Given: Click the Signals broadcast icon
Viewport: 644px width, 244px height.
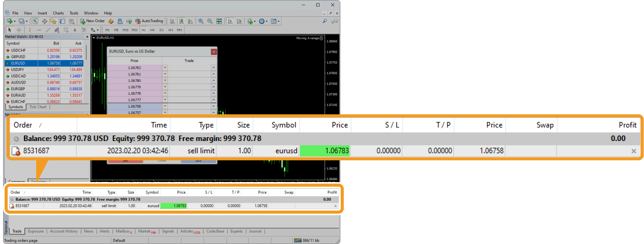Looking at the screenshot, I should [129, 21].
